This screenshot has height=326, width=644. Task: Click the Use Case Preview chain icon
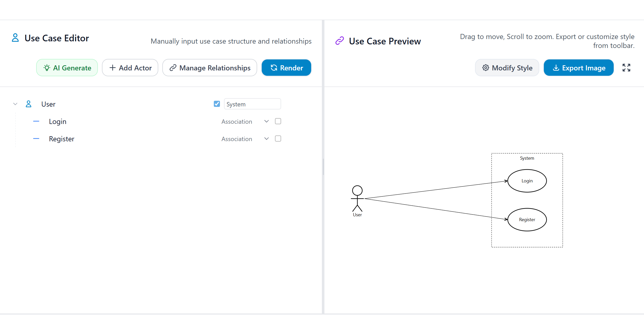(x=339, y=41)
